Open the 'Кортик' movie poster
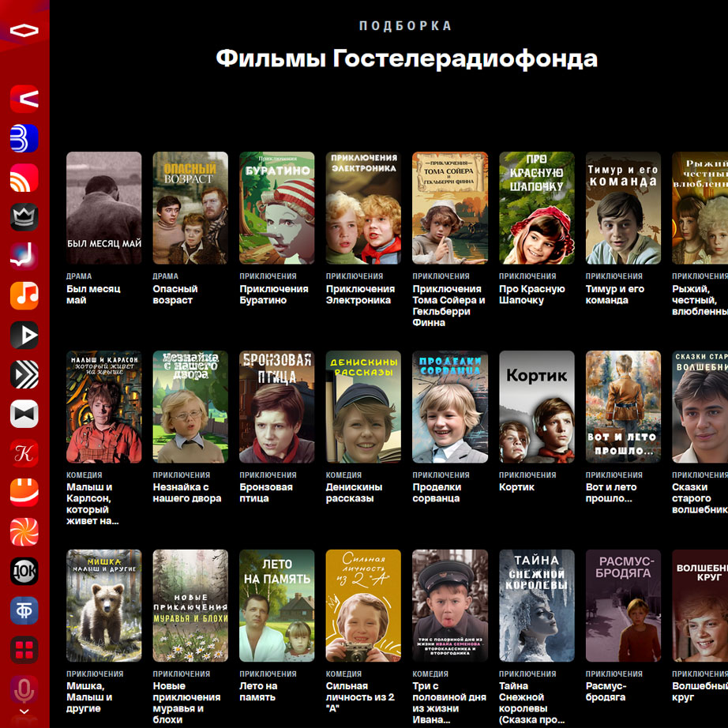Viewport: 728px width, 728px height. click(x=536, y=407)
